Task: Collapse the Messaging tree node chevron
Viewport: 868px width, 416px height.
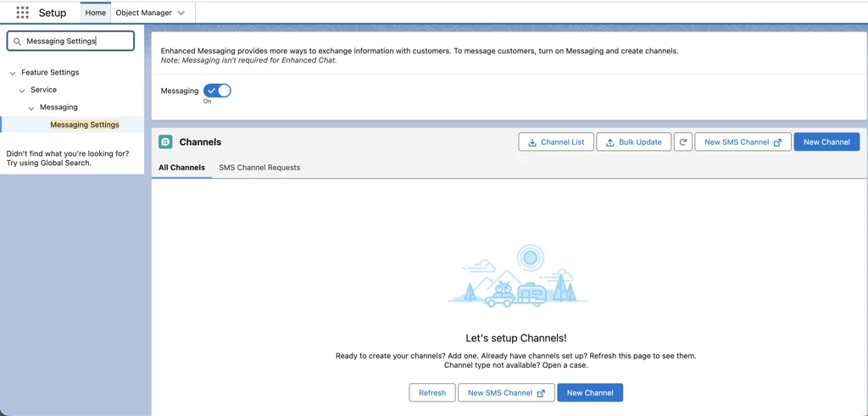Action: pyautogui.click(x=31, y=108)
